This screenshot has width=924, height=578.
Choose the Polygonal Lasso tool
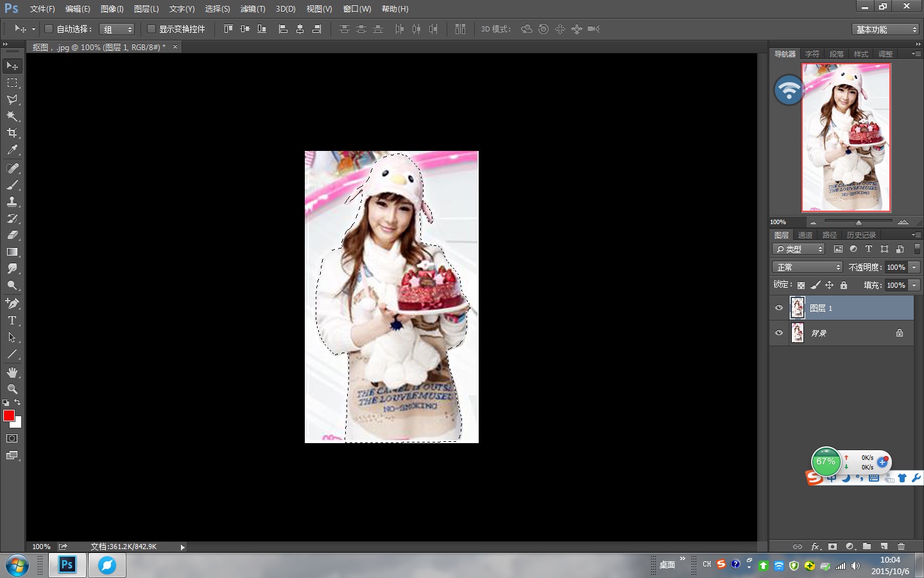pos(12,100)
